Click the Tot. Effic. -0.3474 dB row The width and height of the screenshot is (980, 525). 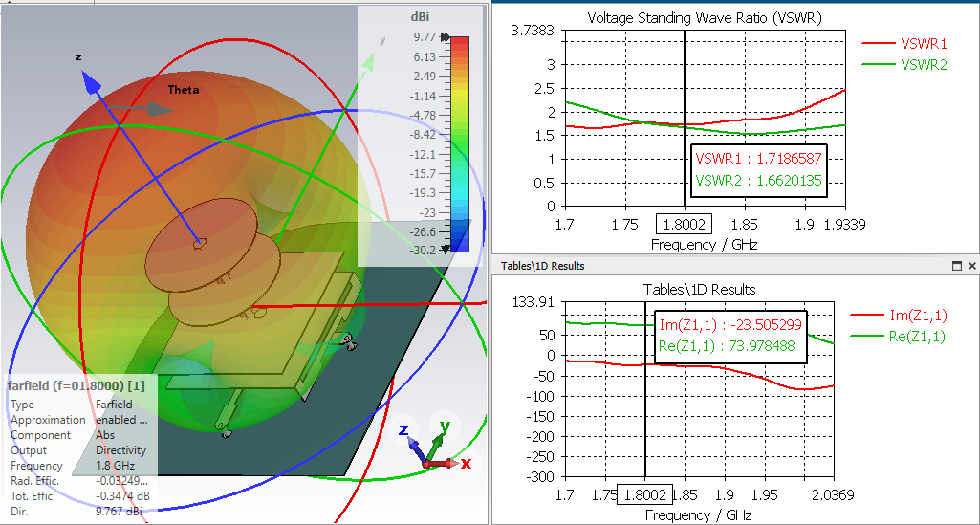(80, 497)
